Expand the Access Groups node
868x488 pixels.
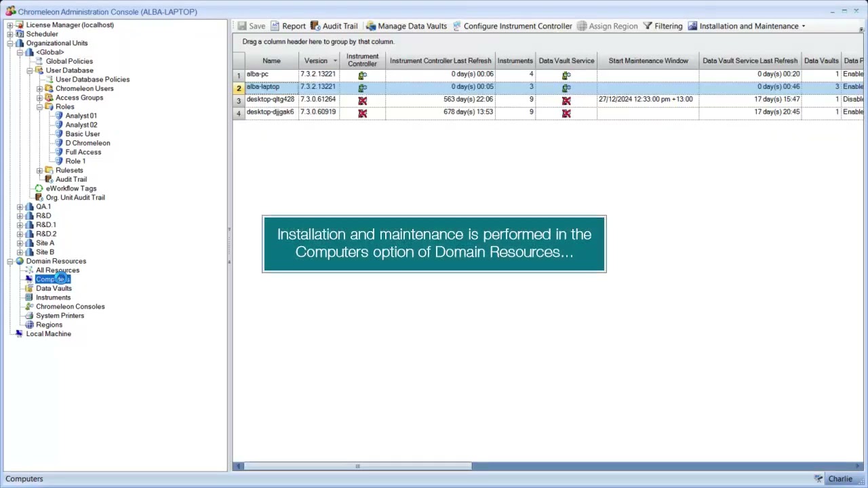39,98
